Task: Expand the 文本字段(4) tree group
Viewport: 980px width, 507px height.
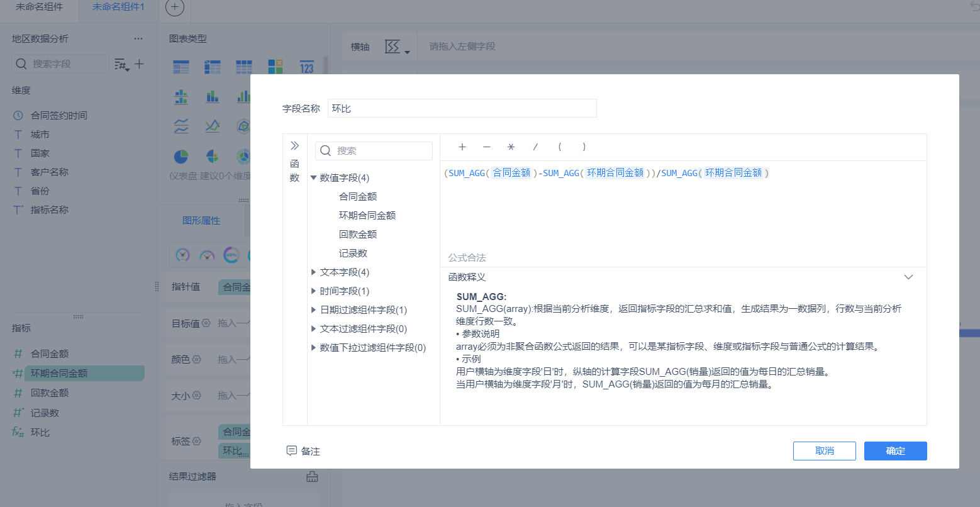Action: point(313,272)
